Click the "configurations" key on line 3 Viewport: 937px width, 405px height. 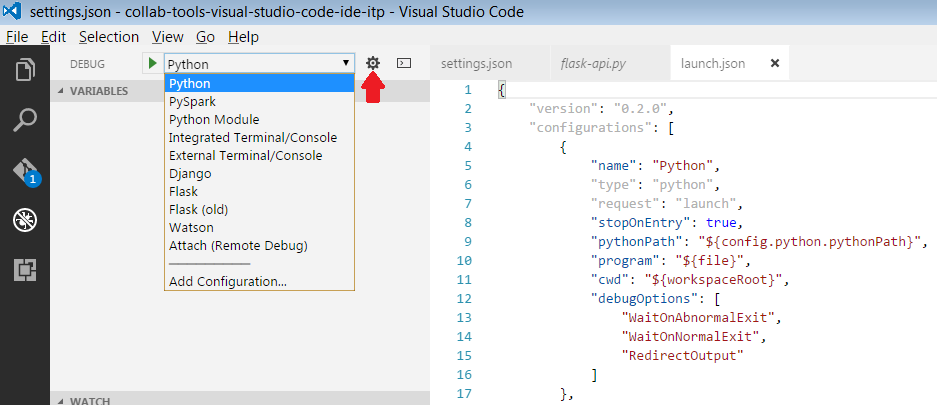pyautogui.click(x=591, y=128)
